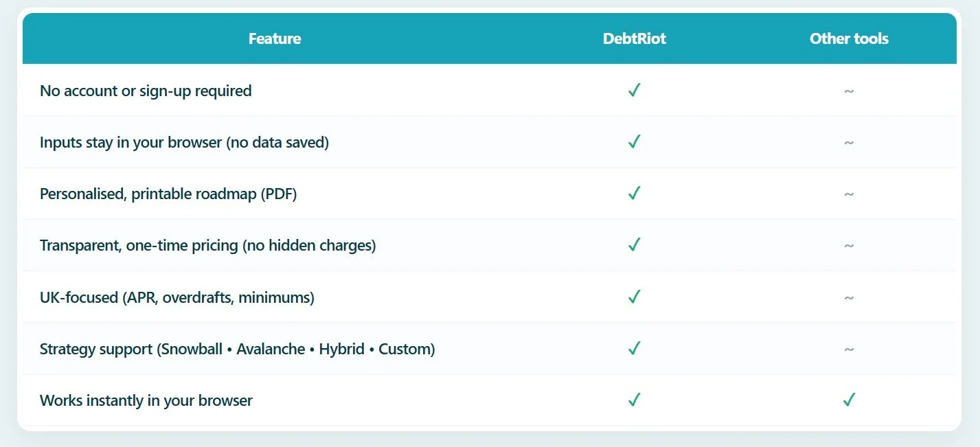Click 'Inputs stay in your browser' feature text

184,143
